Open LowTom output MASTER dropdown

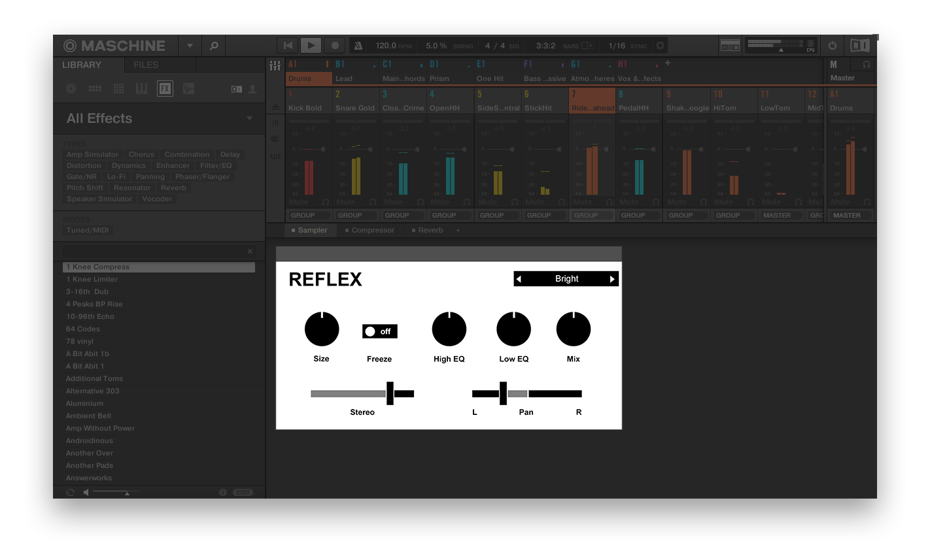781,215
